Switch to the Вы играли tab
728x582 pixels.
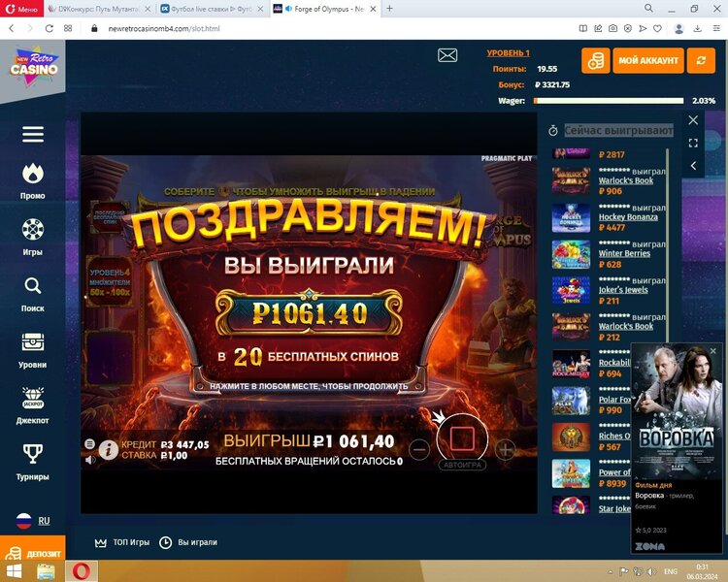(x=188, y=542)
